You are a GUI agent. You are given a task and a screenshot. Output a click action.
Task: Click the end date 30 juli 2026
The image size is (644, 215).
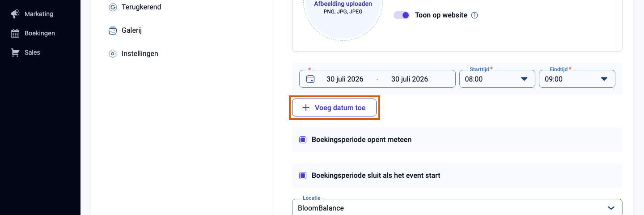tap(410, 79)
